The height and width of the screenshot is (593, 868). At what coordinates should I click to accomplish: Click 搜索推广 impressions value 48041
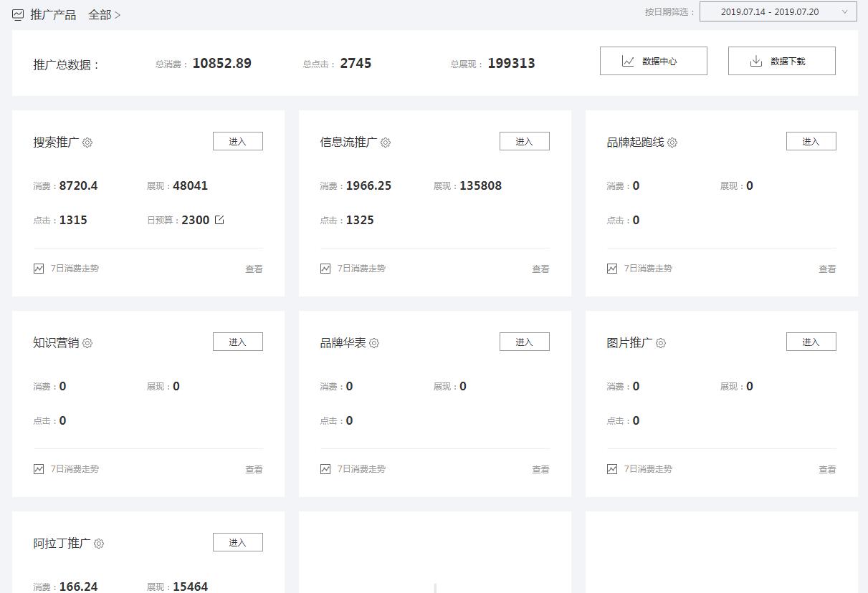[x=190, y=185]
